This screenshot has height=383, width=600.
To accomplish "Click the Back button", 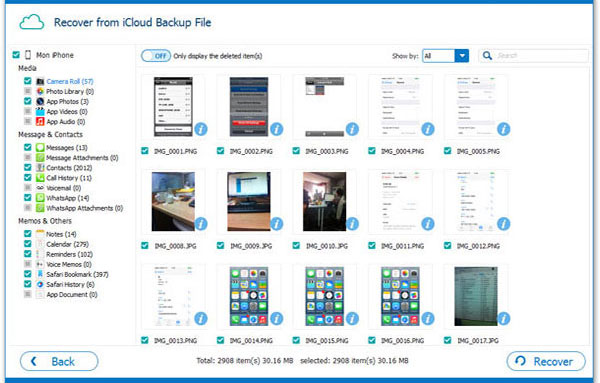I will [59, 361].
